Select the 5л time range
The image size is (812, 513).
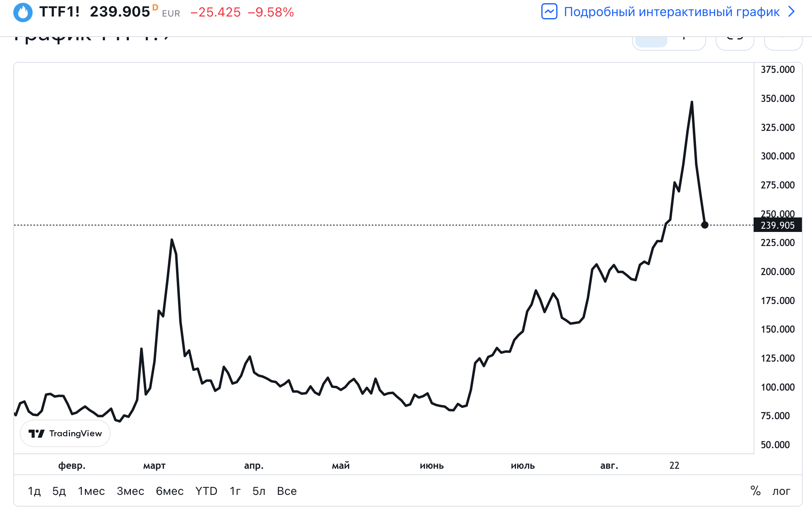point(259,491)
